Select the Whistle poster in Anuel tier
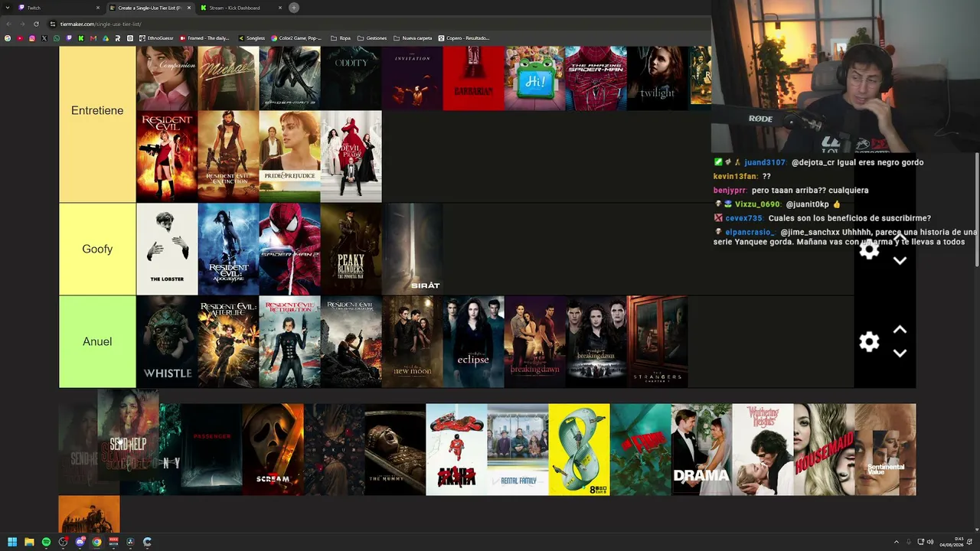The width and height of the screenshot is (980, 551). 167,341
